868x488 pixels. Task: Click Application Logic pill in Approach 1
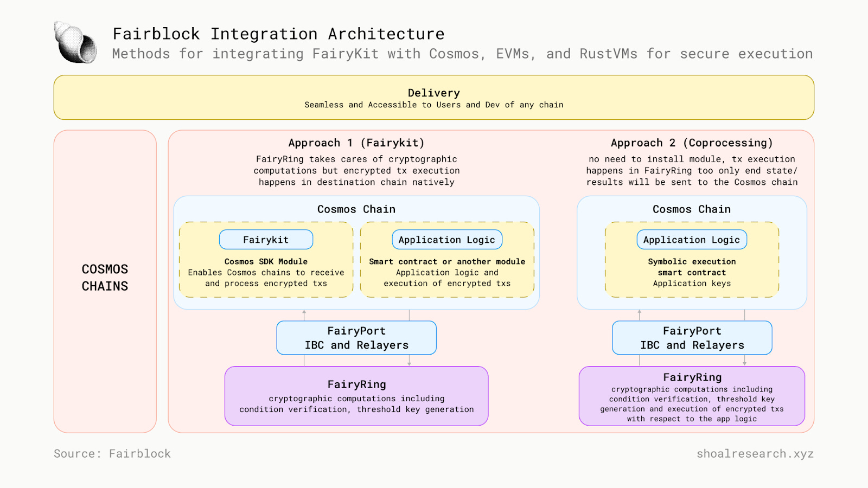[447, 240]
